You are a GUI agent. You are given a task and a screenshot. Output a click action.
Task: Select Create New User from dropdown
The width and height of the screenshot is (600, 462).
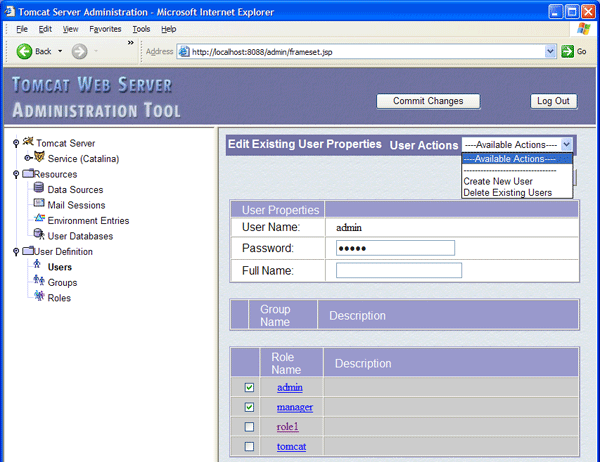497,181
